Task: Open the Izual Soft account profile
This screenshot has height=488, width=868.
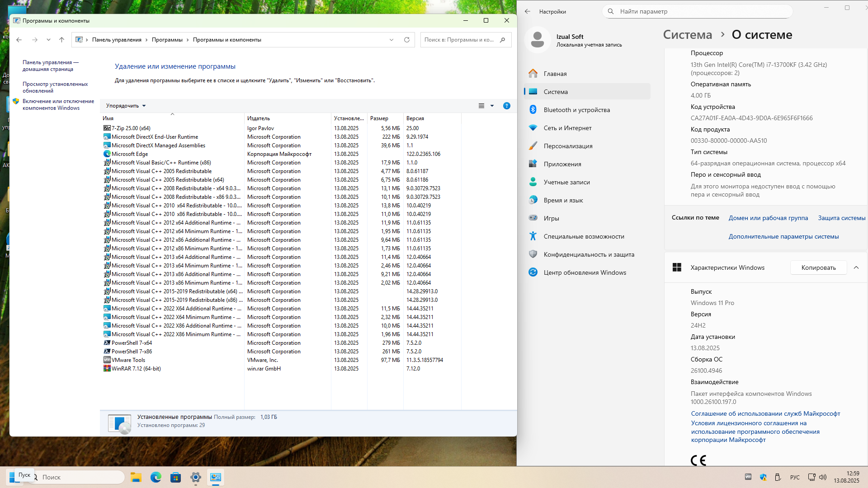Action: [574, 40]
